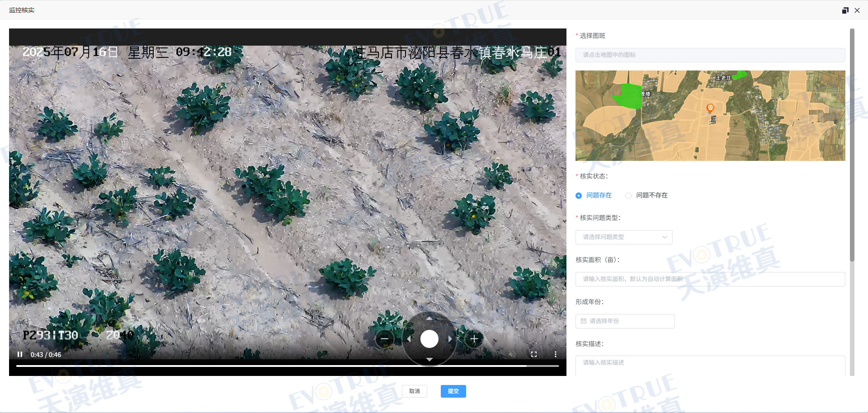Select the 问题不存在 radio button

click(x=628, y=196)
